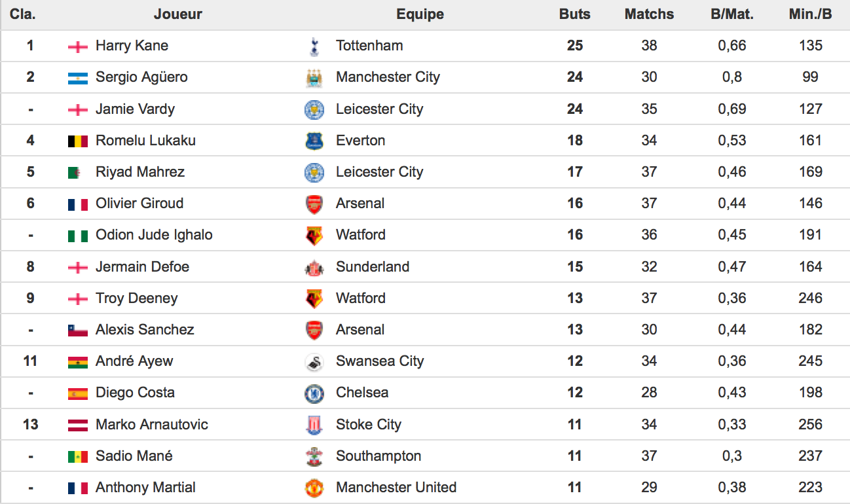Click the Stoke City club crest

314,425
